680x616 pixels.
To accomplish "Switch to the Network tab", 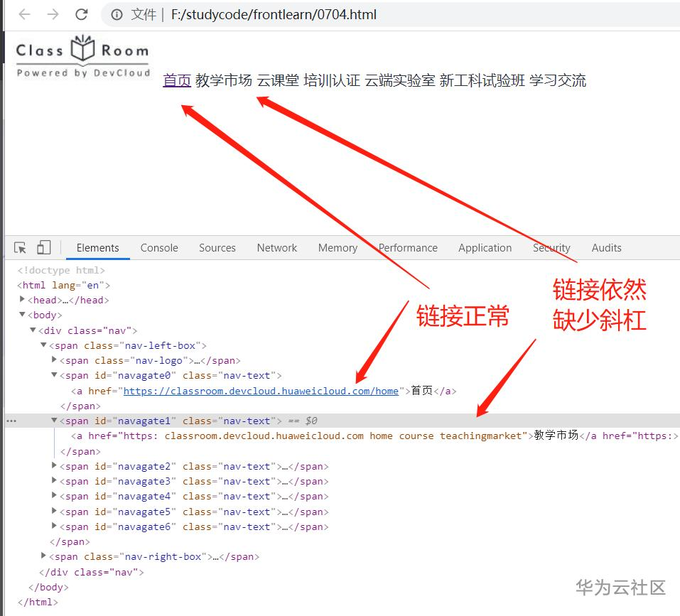I will click(276, 248).
